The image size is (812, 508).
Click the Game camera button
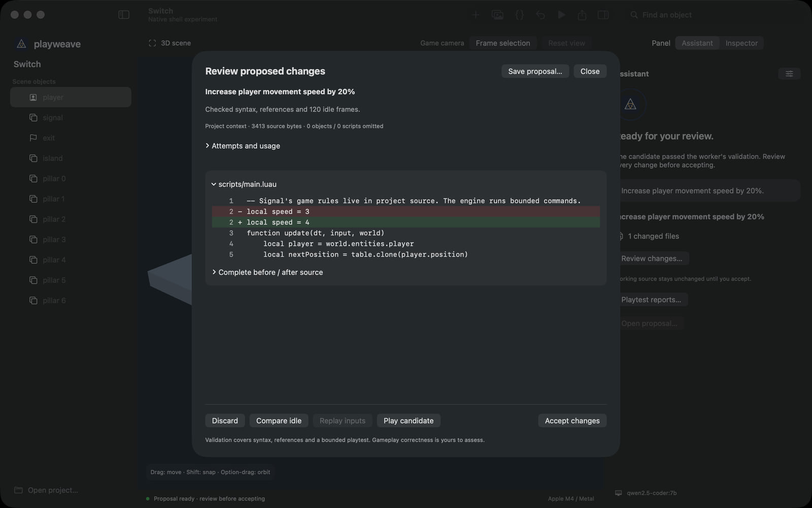coord(442,43)
